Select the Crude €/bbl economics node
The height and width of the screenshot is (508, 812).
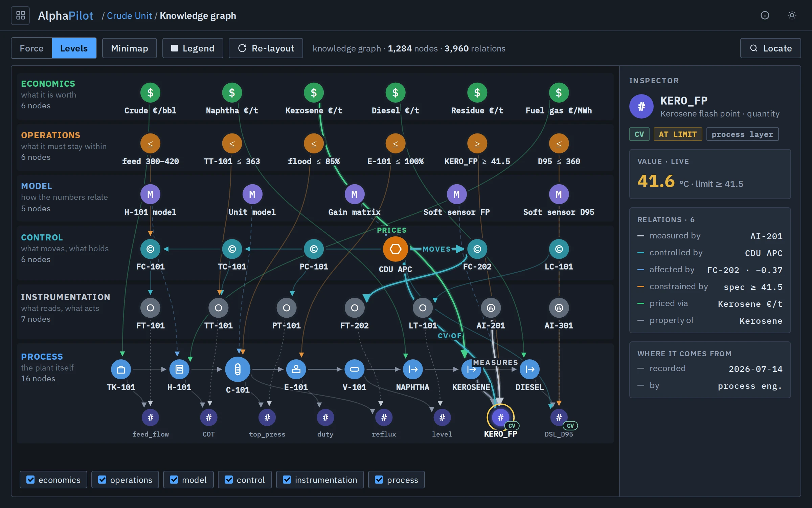(150, 93)
